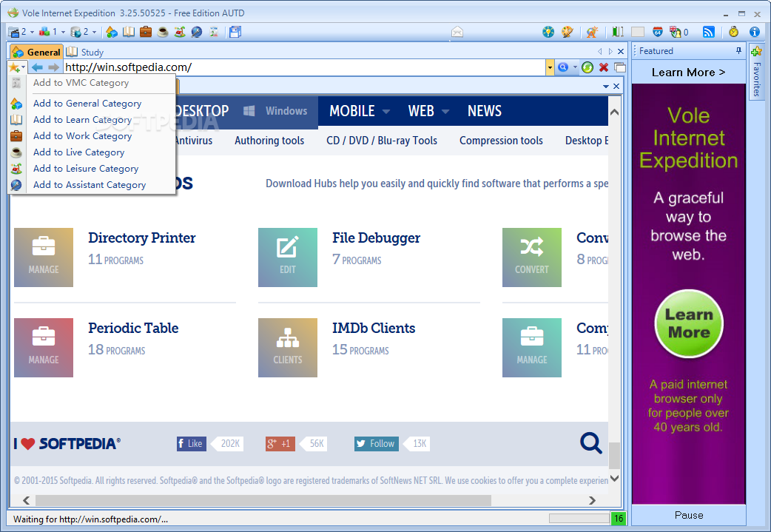Click the VMC document icon in toolbar
The height and width of the screenshot is (532, 771).
tap(214, 32)
